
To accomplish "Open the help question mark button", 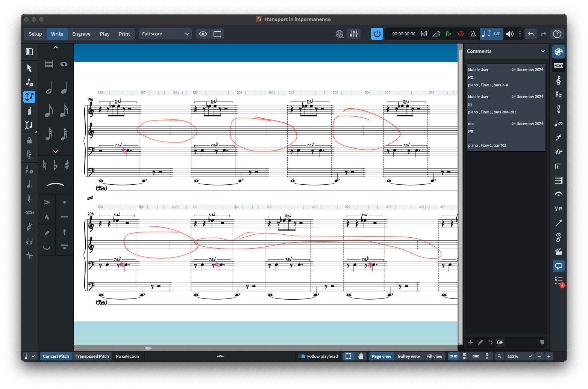I will [557, 34].
